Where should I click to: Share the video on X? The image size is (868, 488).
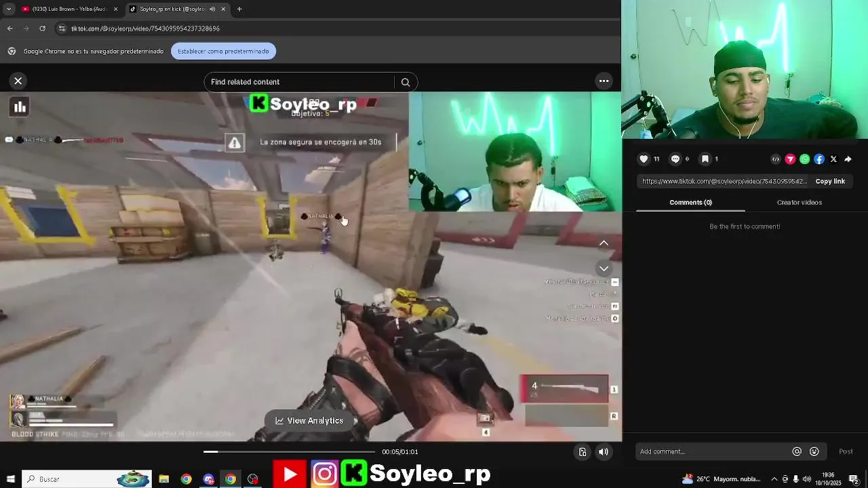[x=833, y=159]
